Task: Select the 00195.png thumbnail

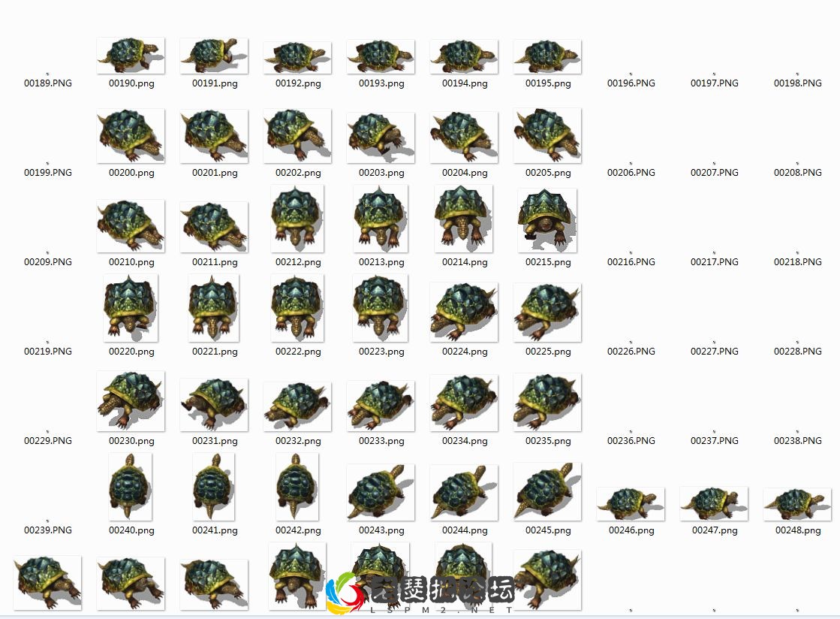Action: click(547, 56)
